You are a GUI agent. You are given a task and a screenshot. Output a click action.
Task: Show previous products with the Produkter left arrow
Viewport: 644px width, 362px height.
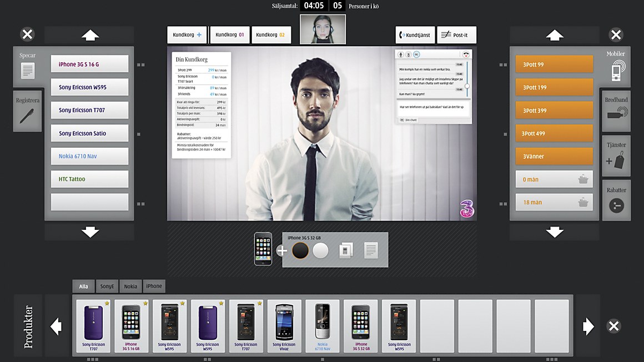pos(56,326)
